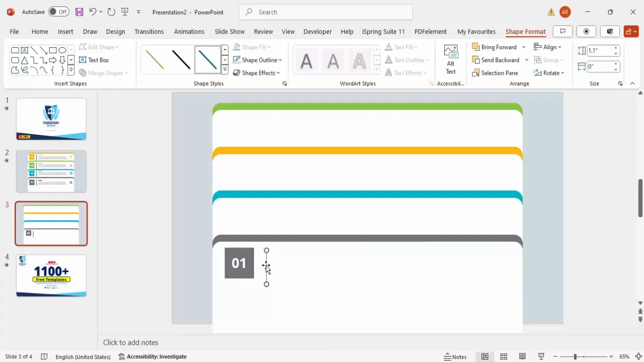
Task: Apply the dark blue line shape style
Action: pyautogui.click(x=208, y=59)
